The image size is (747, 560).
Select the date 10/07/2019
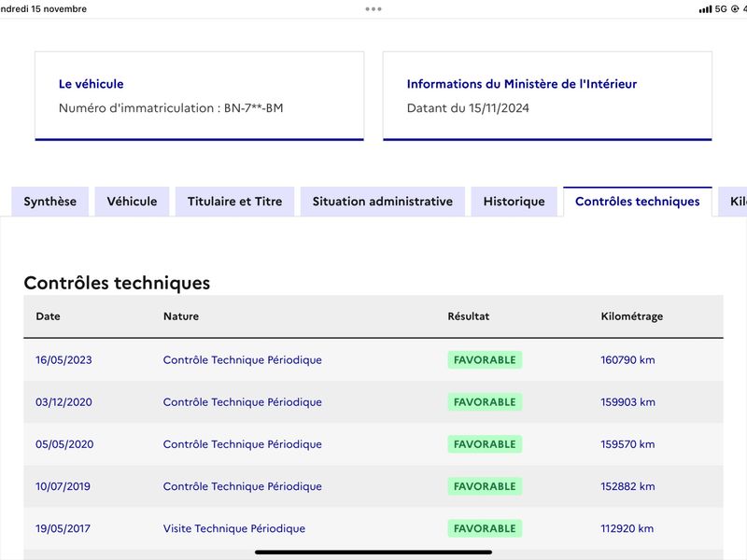point(63,486)
